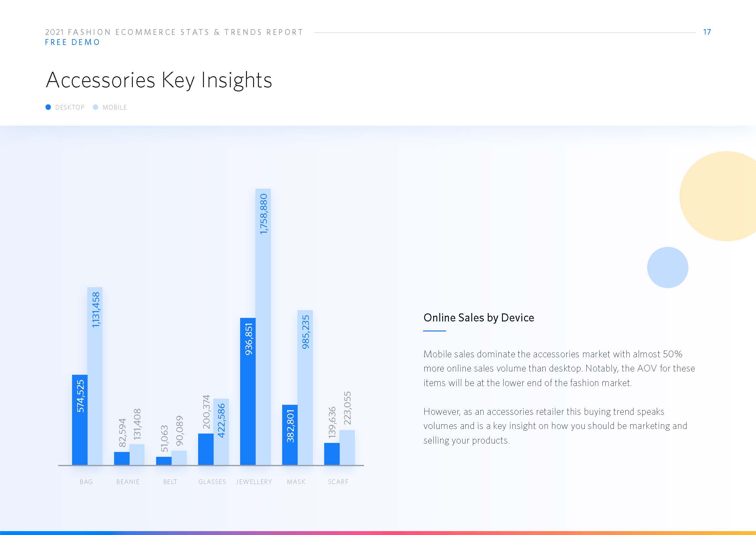Pick the Glasses mobile bar 422,586

(221, 432)
